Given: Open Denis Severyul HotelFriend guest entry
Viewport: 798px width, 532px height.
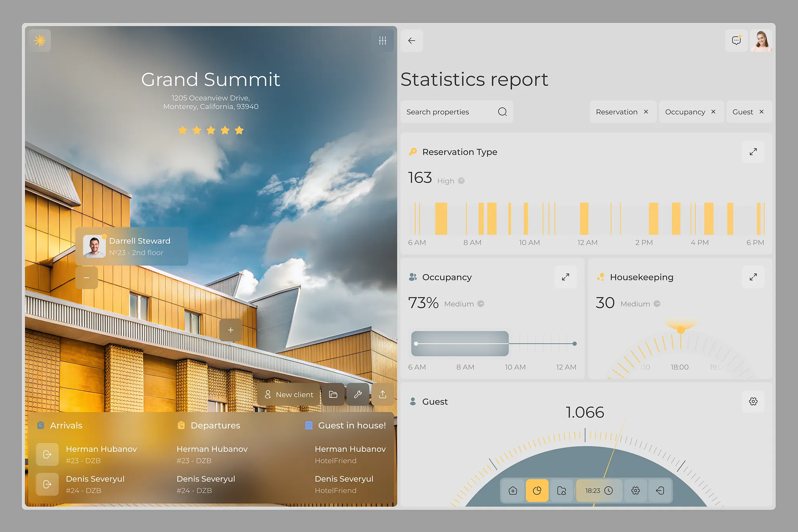Looking at the screenshot, I should pyautogui.click(x=344, y=484).
